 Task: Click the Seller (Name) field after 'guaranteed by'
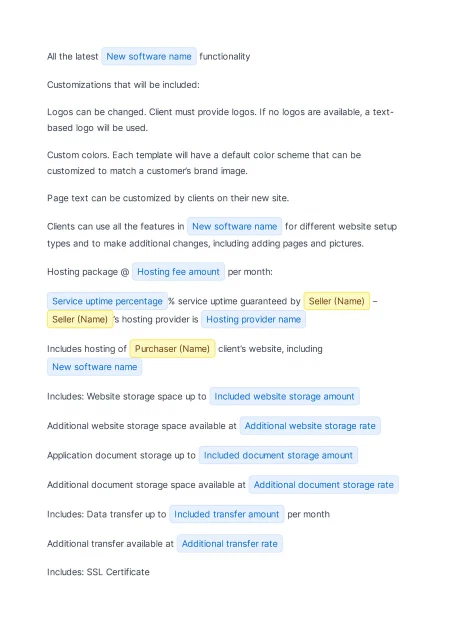coord(336,301)
